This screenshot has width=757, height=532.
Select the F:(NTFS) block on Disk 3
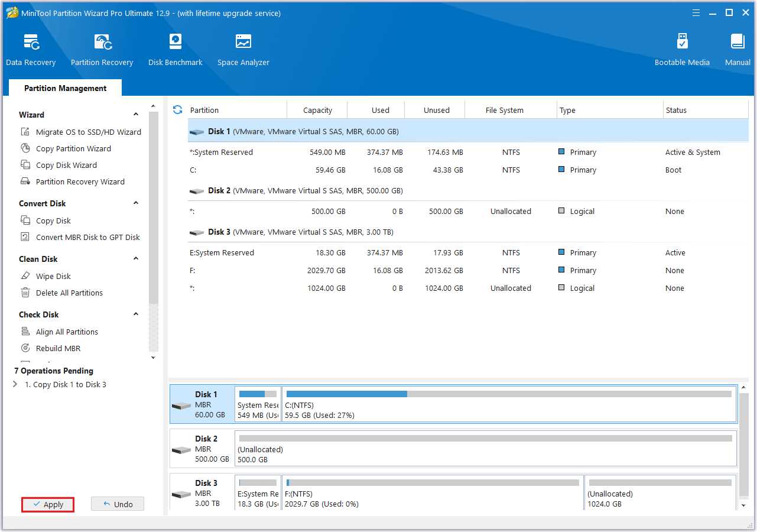(x=433, y=493)
